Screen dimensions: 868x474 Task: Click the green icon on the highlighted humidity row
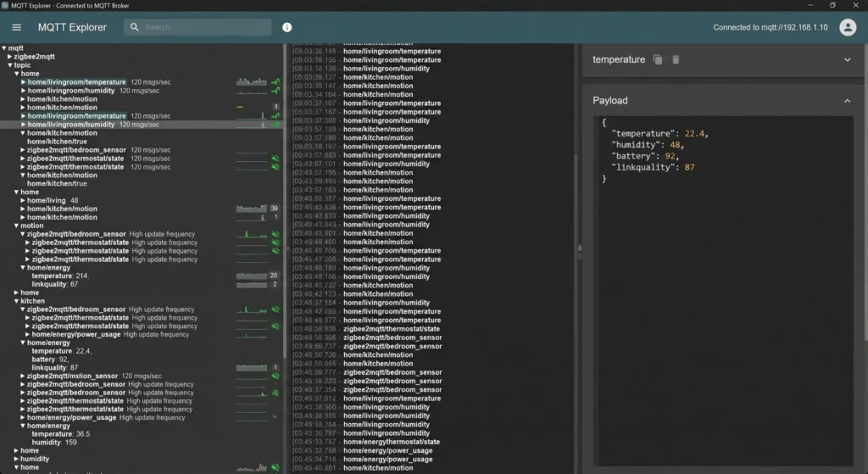[275, 125]
